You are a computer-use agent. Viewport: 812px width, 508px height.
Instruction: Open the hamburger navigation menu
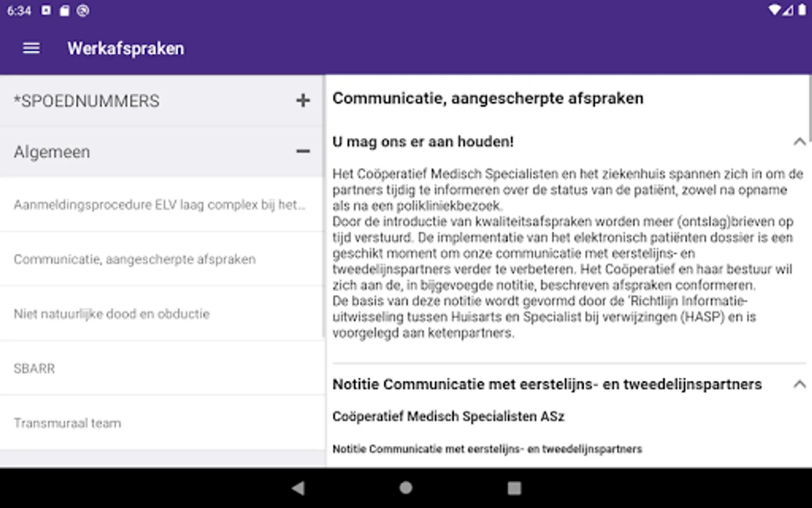[31, 49]
